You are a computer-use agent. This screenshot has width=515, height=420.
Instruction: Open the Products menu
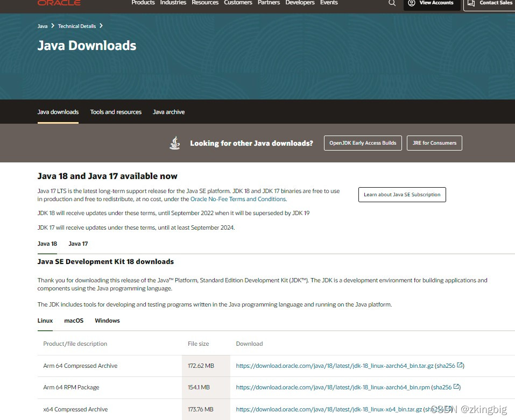[x=143, y=3]
